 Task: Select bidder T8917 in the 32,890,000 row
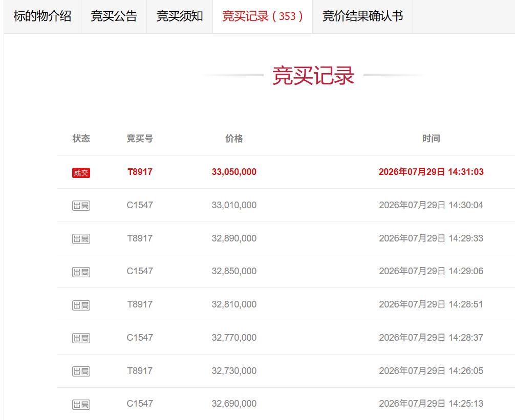click(140, 238)
